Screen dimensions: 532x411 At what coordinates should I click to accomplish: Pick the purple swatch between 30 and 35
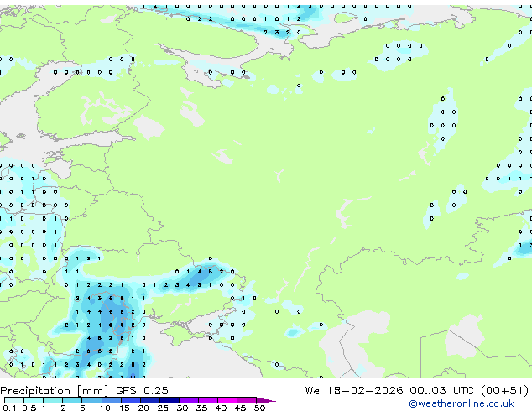(189, 400)
